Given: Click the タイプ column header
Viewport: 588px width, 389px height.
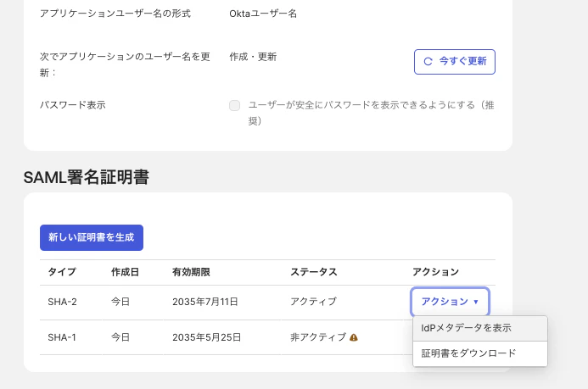Looking at the screenshot, I should (x=62, y=272).
